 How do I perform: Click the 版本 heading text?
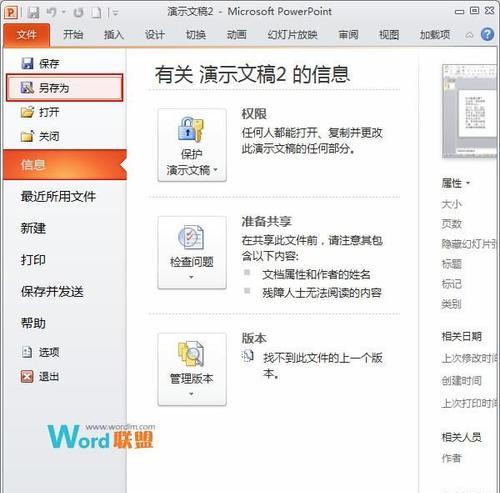coord(254,338)
